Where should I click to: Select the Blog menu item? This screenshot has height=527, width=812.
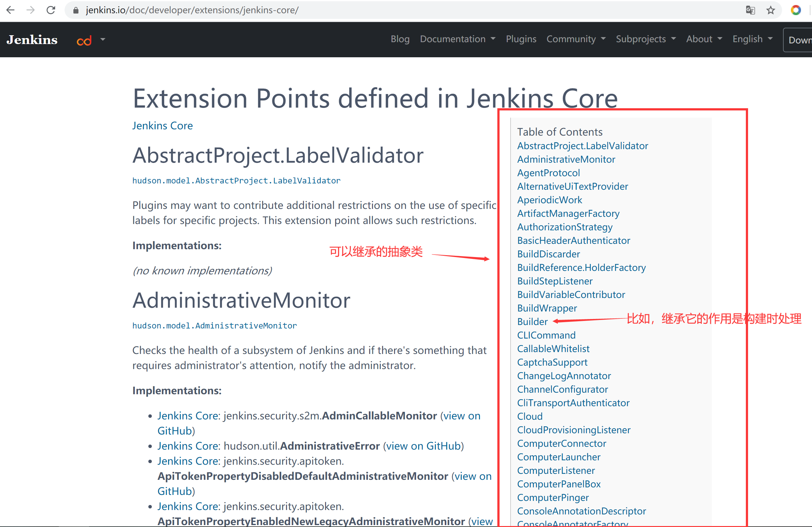click(x=400, y=39)
